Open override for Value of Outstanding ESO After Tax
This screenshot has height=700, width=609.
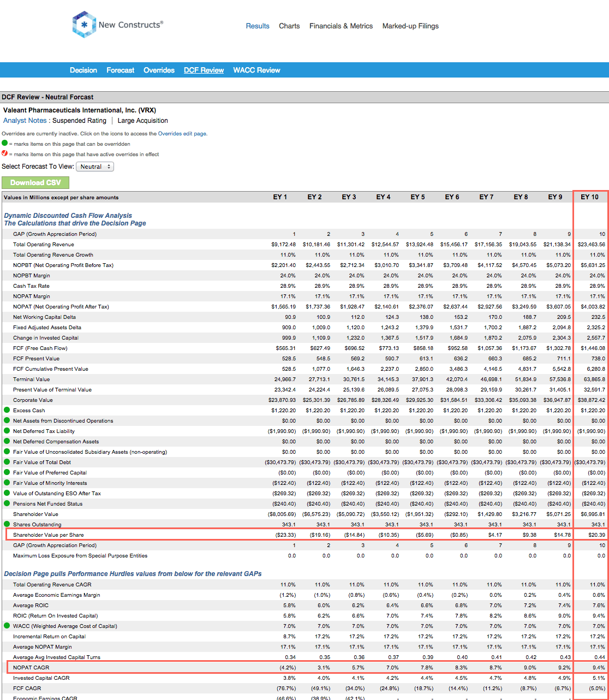pyautogui.click(x=7, y=493)
